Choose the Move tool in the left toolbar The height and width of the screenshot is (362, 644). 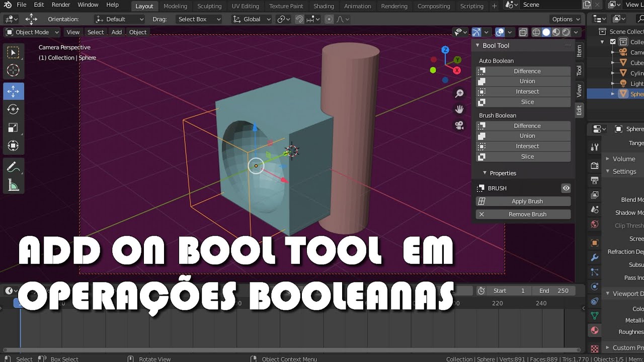point(14,91)
